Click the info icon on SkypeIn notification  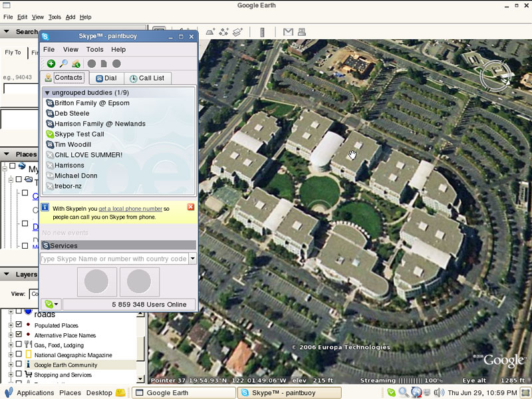tap(45, 207)
